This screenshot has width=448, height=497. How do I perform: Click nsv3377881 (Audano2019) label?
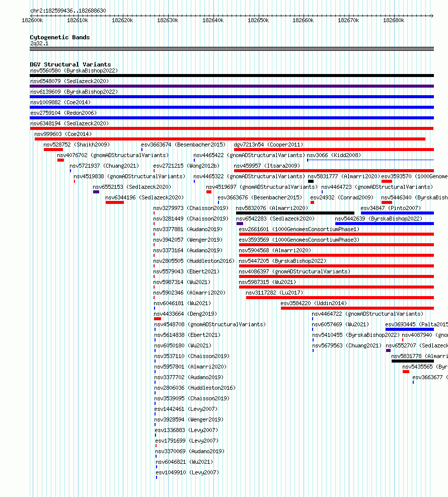[x=188, y=229]
